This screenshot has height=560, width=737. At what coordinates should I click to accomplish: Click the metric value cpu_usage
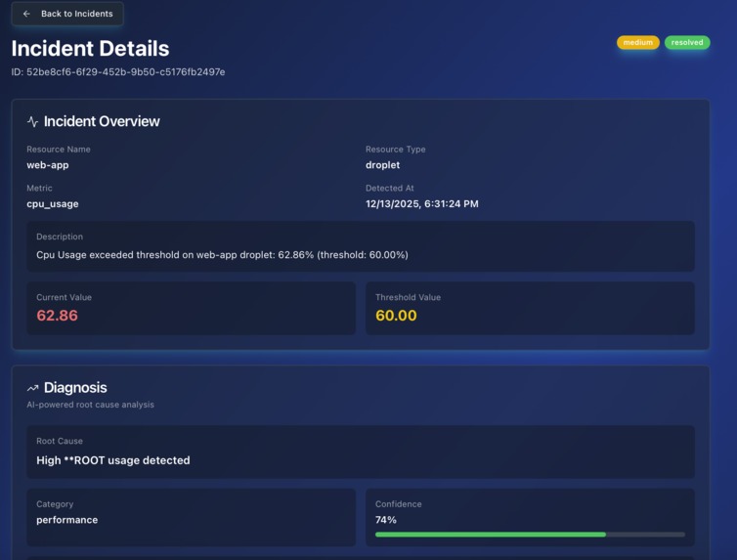53,204
